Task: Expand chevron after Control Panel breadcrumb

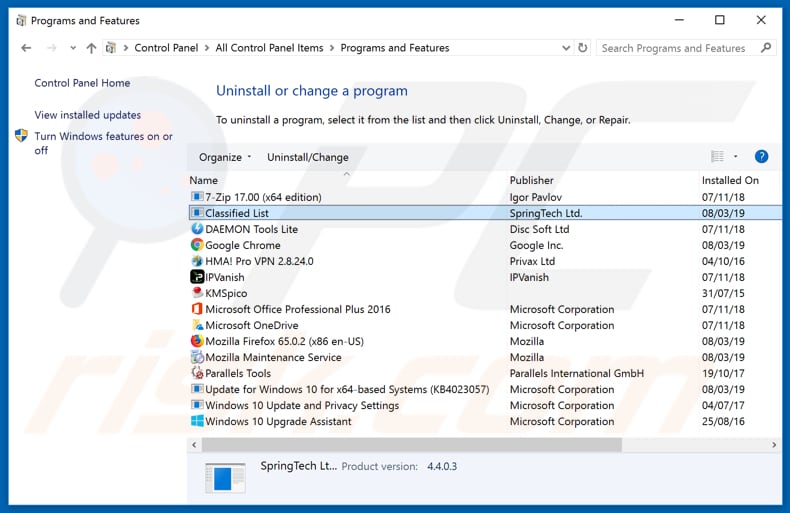Action: click(207, 48)
